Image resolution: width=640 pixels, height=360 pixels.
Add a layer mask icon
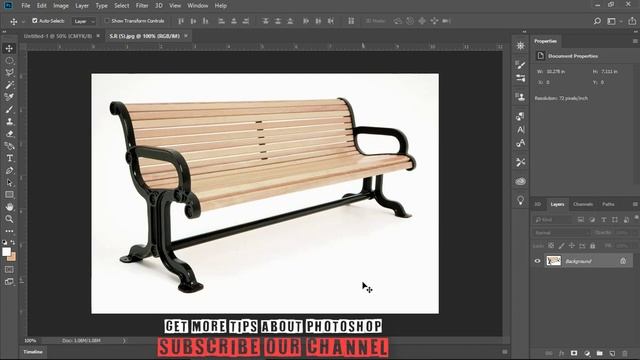tap(574, 353)
